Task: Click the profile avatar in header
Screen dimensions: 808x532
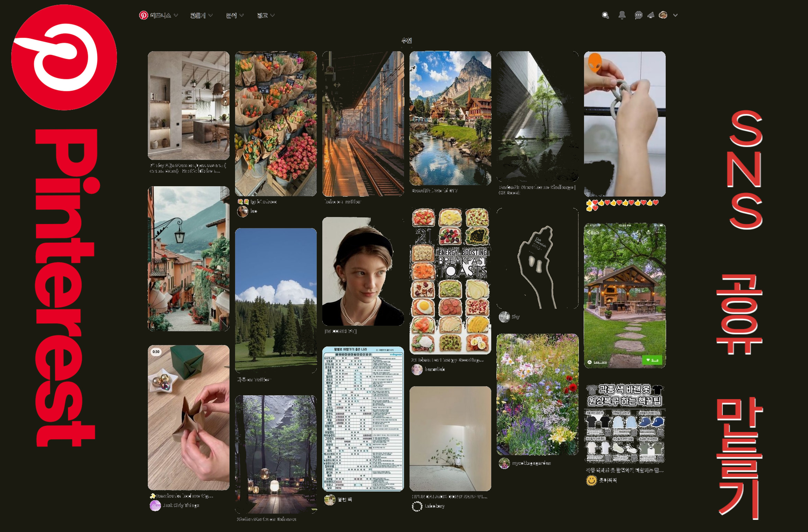Action: (663, 15)
